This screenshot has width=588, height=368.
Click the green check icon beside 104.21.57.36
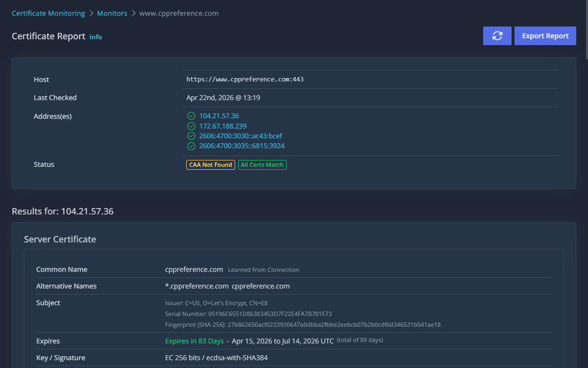pos(191,116)
